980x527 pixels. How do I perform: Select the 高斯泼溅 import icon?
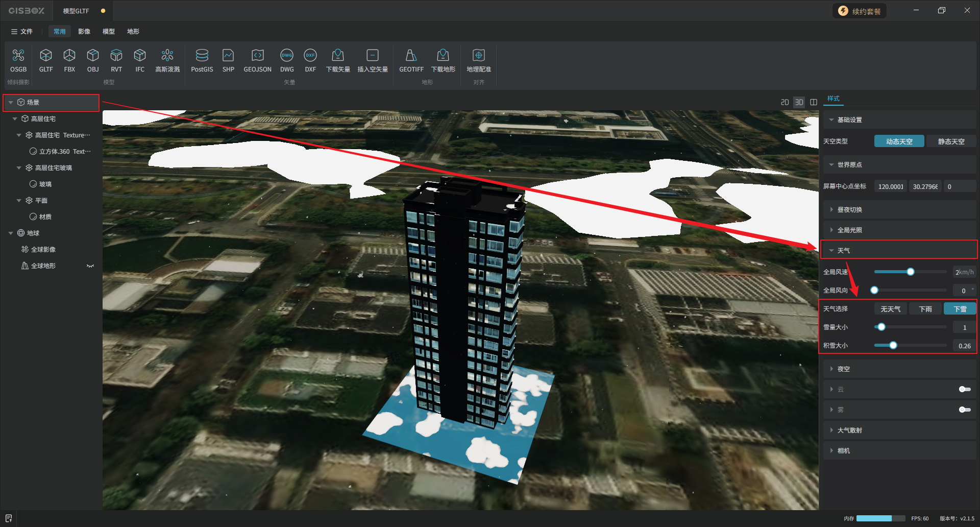click(167, 55)
